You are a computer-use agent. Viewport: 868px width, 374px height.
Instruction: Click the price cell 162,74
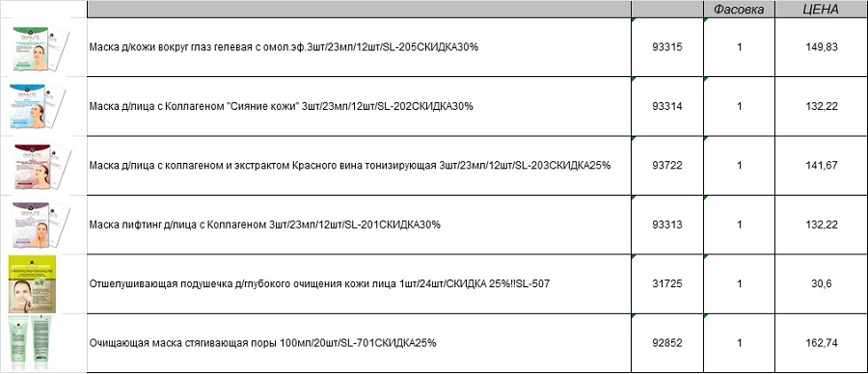click(x=821, y=343)
